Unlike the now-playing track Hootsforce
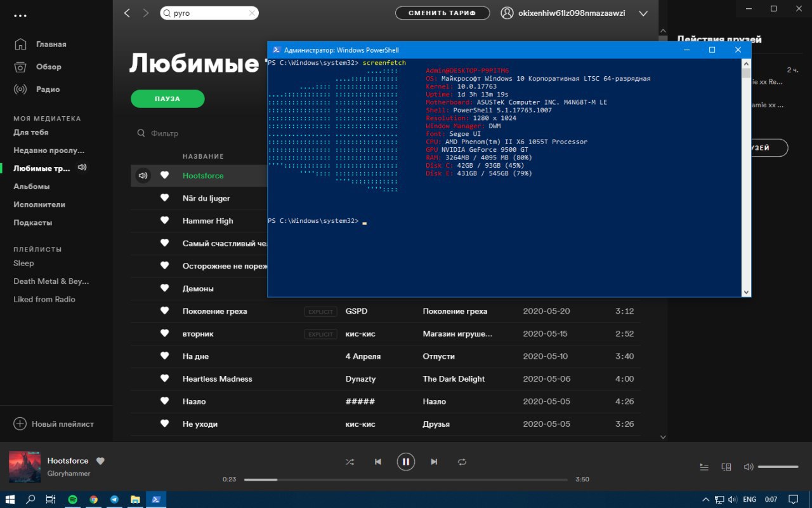The width and height of the screenshot is (812, 508). point(100,461)
